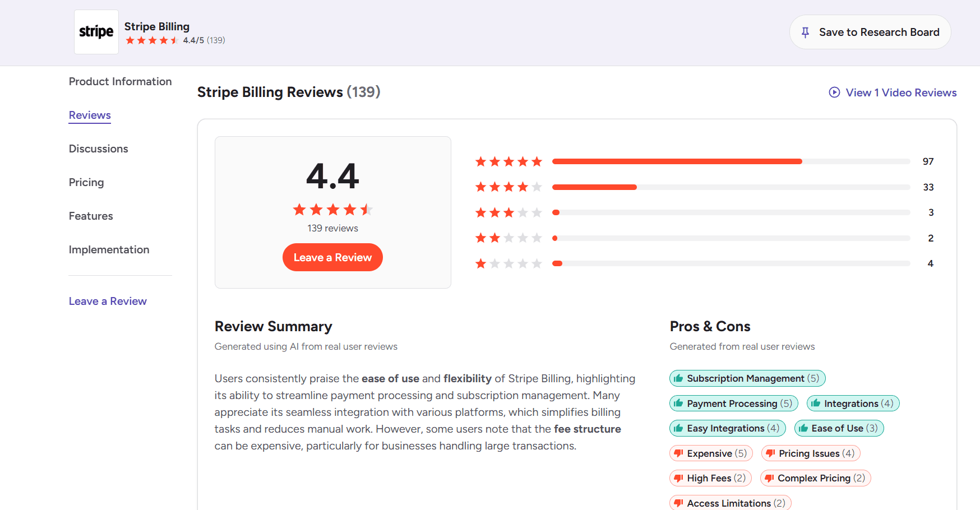The width and height of the screenshot is (980, 510).
Task: Click the bold fee structure phrase
Action: 588,429
